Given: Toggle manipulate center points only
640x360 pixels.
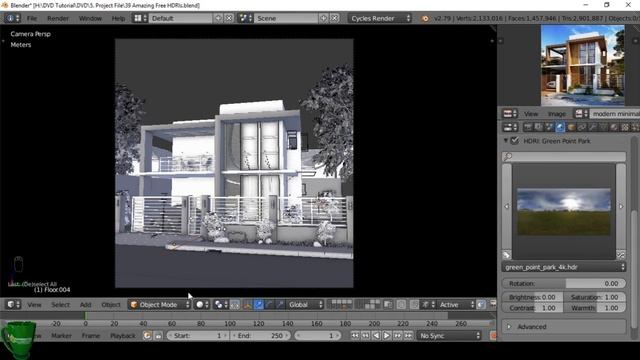Looking at the screenshot, I should (x=235, y=304).
